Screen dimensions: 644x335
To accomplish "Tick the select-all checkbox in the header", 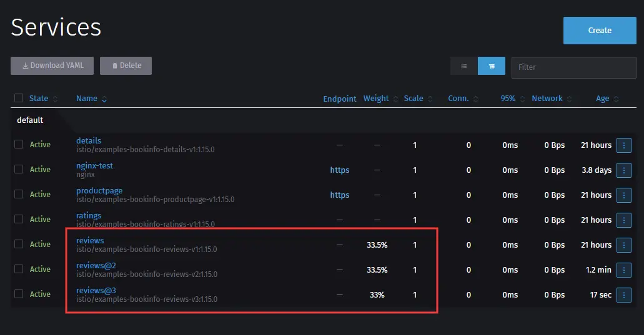I will pos(19,98).
